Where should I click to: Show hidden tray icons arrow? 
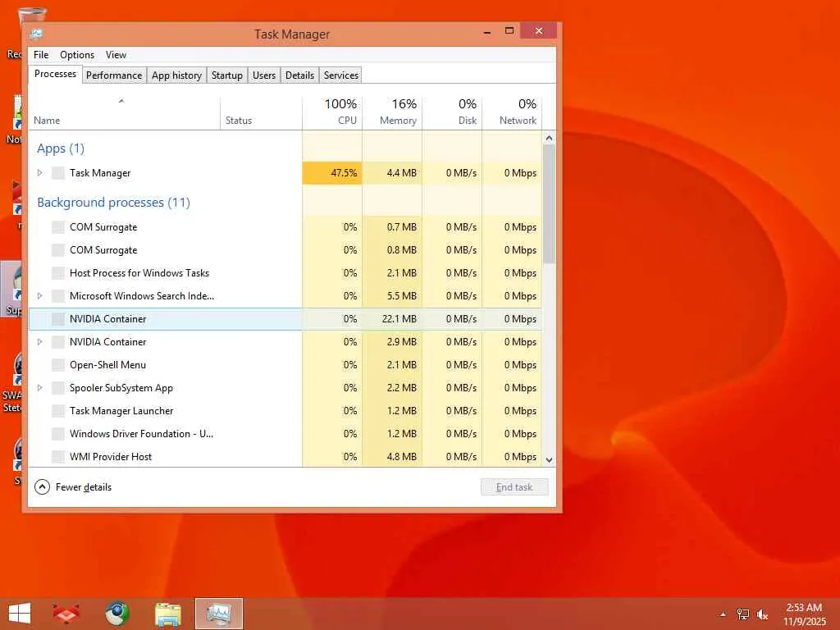point(723,614)
